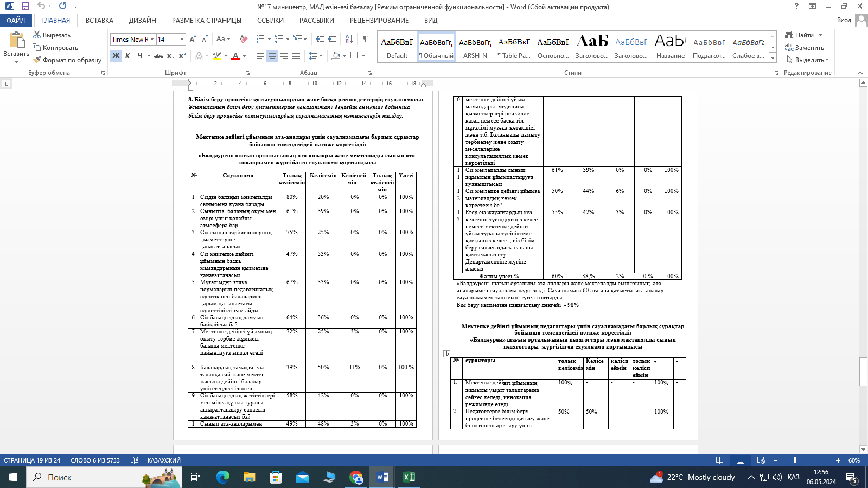Screen dimensions: 868x488
Task: Open Google Chrome from the taskbar
Action: pos(356,477)
